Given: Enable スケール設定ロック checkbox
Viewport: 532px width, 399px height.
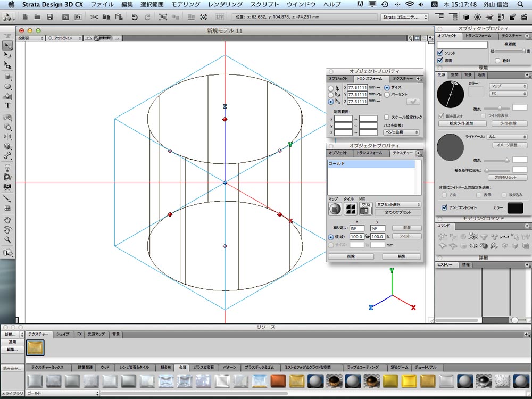Looking at the screenshot, I should pyautogui.click(x=386, y=117).
